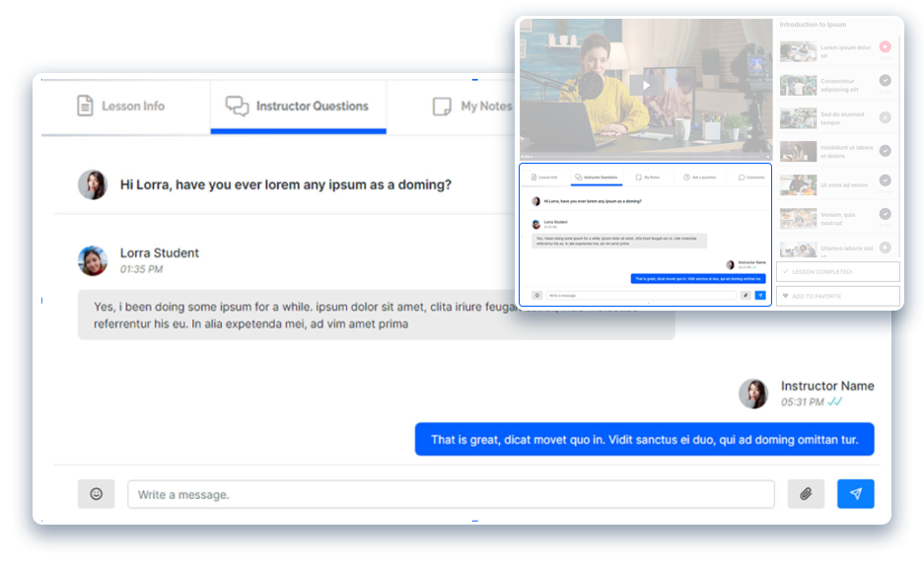Click the Instructor Name avatar photo

click(x=754, y=393)
